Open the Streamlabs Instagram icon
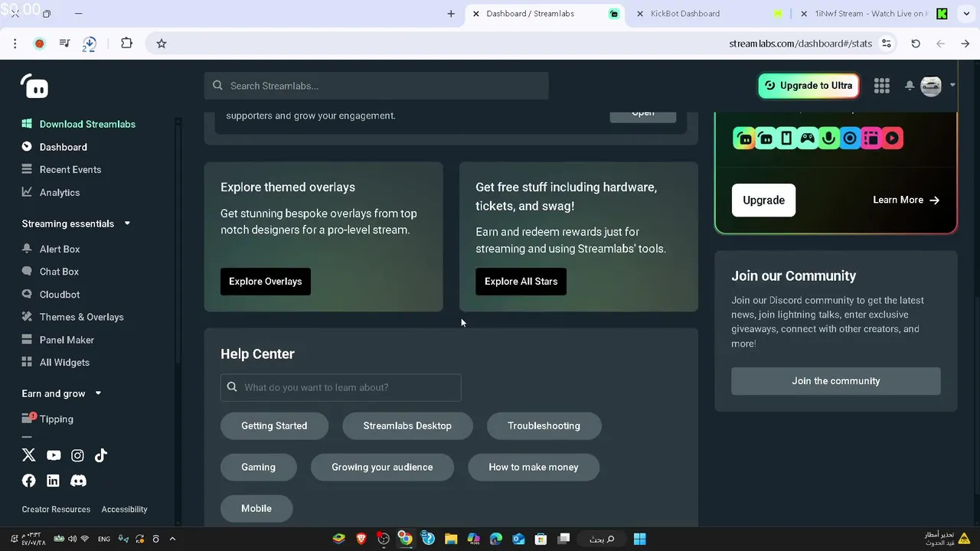Viewport: 980px width, 551px height. pyautogui.click(x=77, y=455)
